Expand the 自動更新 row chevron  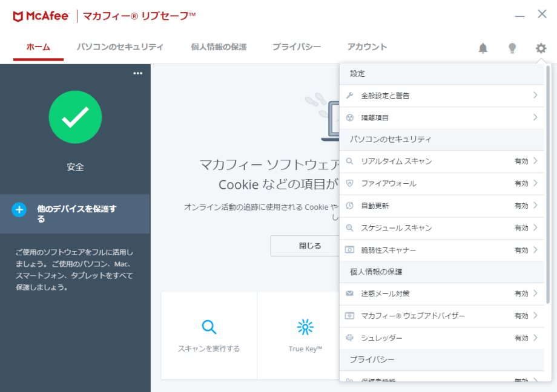535,206
